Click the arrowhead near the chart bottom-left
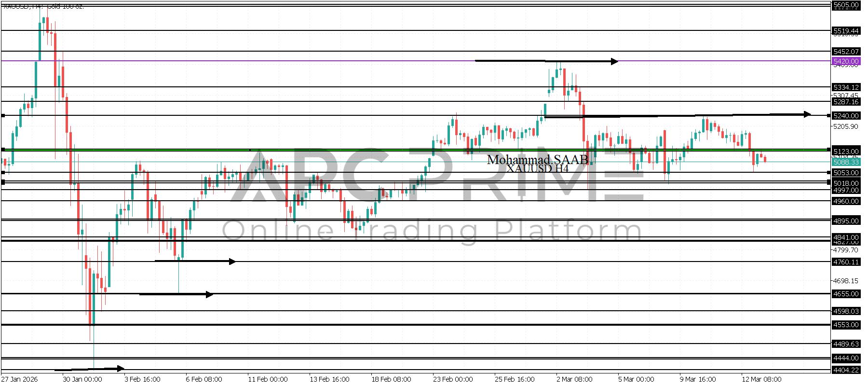Image resolution: width=868 pixels, height=386 pixels. coord(121,368)
